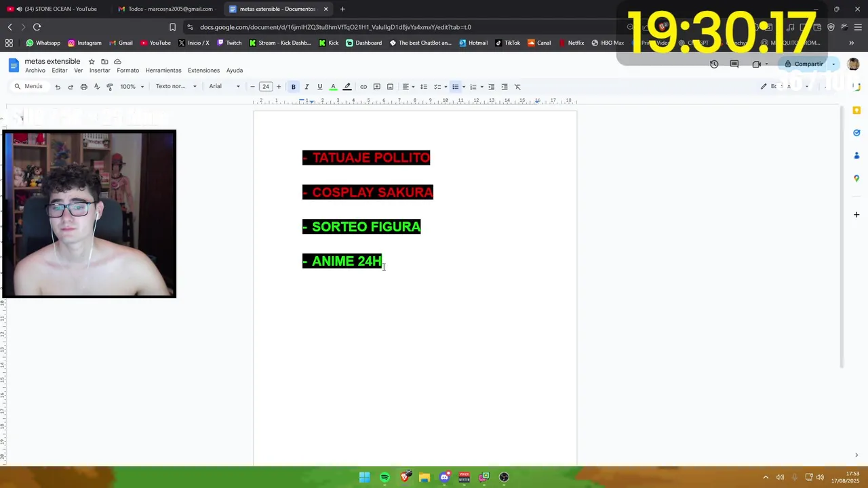Open the paragraph style dropdown
Image resolution: width=868 pixels, height=488 pixels.
(176, 87)
